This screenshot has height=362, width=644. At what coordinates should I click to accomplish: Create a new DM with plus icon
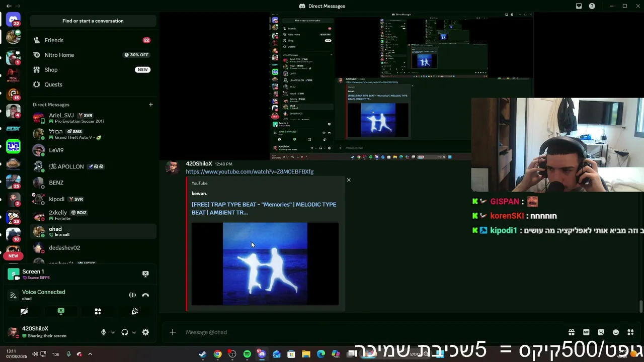(x=150, y=105)
